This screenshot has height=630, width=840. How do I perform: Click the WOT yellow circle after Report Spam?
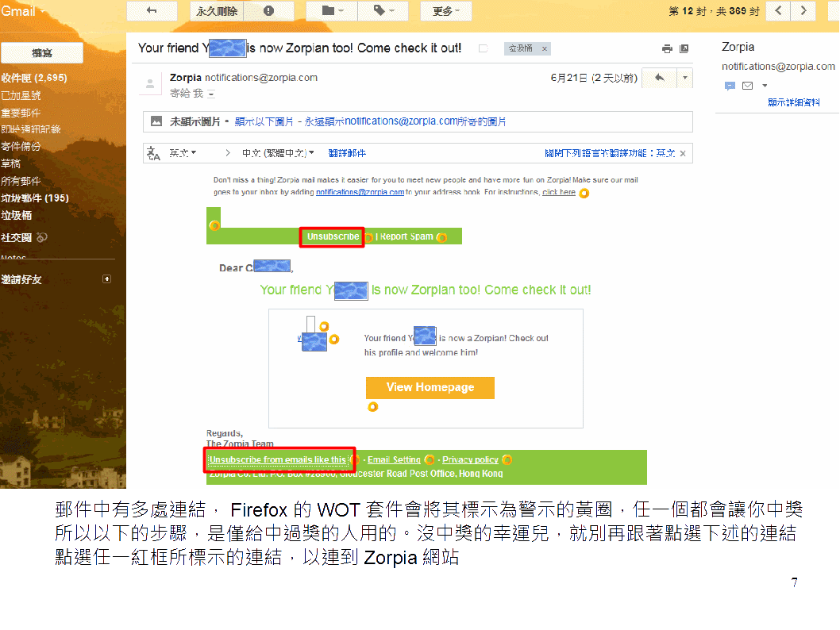(x=441, y=237)
